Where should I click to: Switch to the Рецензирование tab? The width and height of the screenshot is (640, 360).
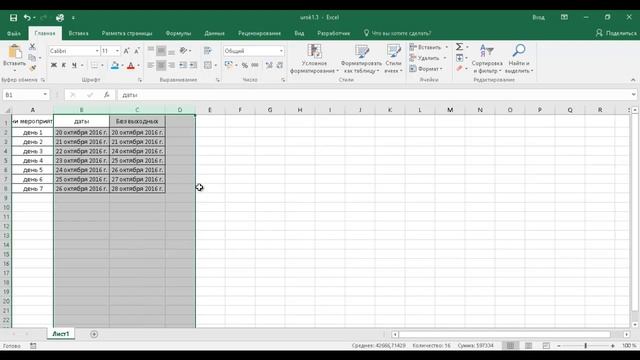click(260, 33)
